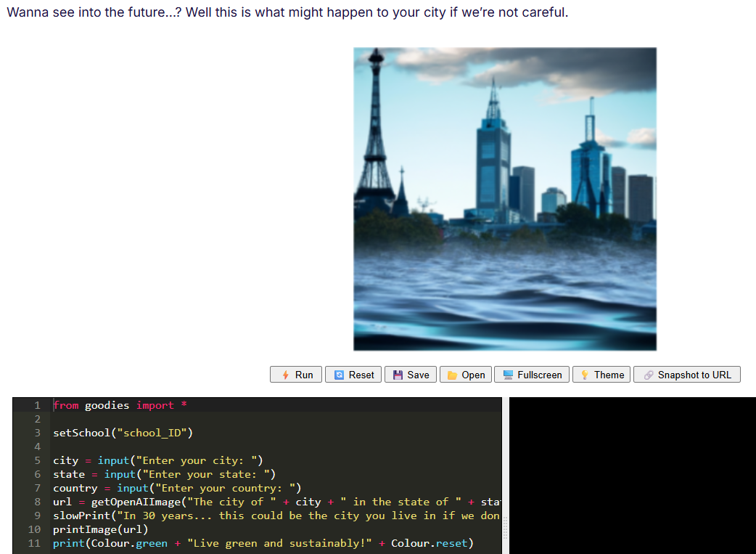
Task: Click the 'Live green and sustainably!' print line
Action: tap(263, 543)
